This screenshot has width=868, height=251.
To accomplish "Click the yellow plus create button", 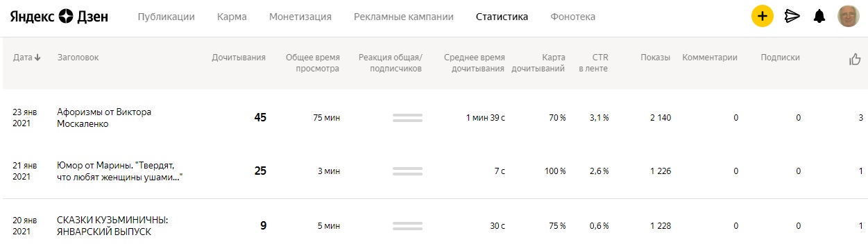I will pyautogui.click(x=762, y=16).
